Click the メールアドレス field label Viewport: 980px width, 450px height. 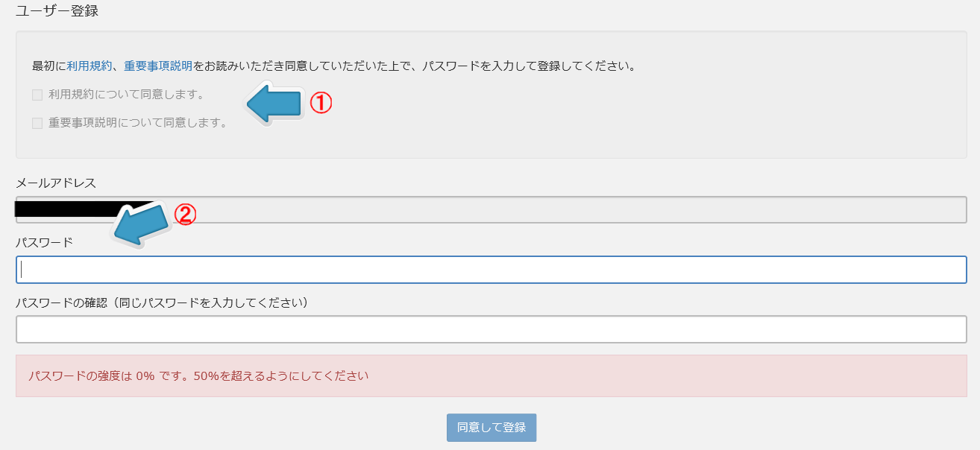56,183
